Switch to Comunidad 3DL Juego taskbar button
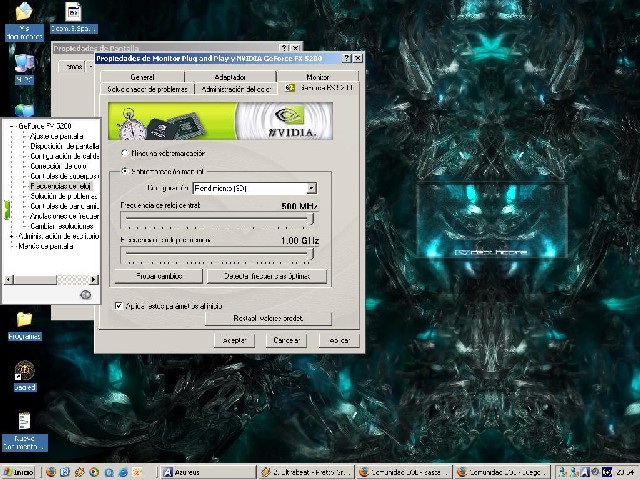Image resolution: width=640 pixels, height=480 pixels. tap(502, 472)
